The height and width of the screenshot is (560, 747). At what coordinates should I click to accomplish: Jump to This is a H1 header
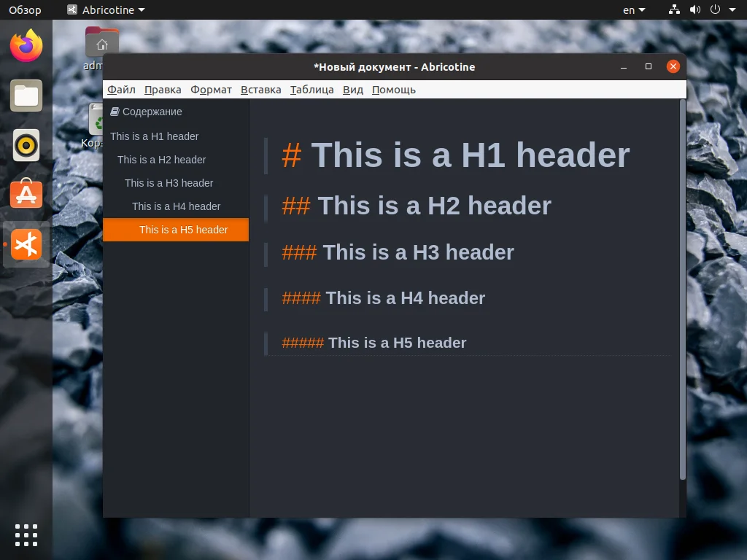(x=155, y=136)
